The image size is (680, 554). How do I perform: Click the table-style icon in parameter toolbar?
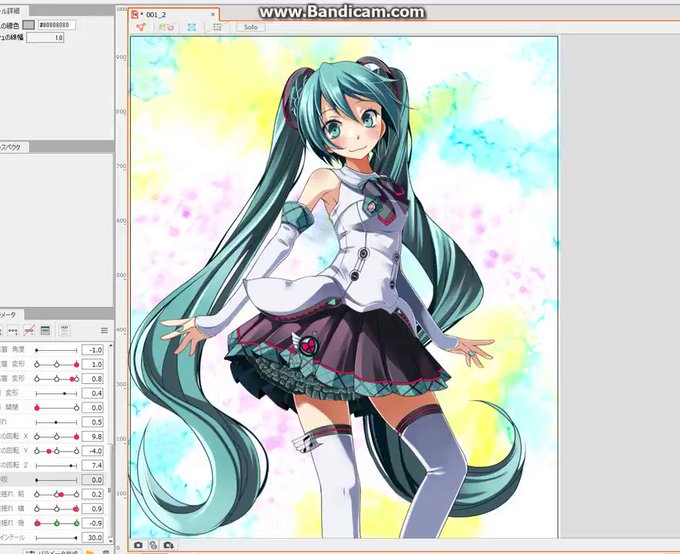tap(45, 331)
